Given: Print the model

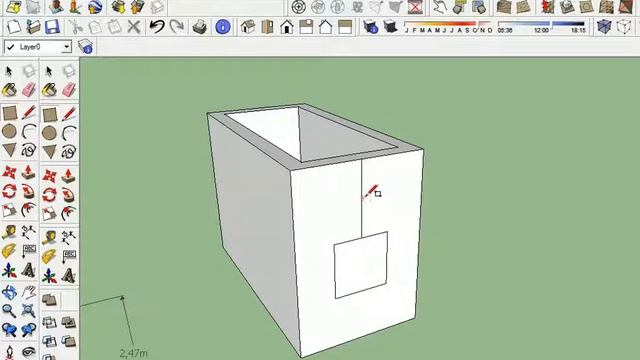Looking at the screenshot, I should click(199, 27).
